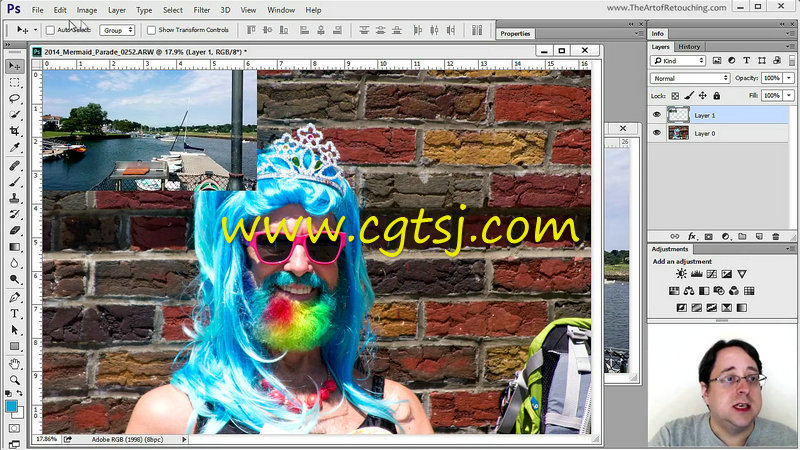The image size is (800, 450).
Task: Enable Show Transform Controls checkbox
Action: [x=152, y=30]
